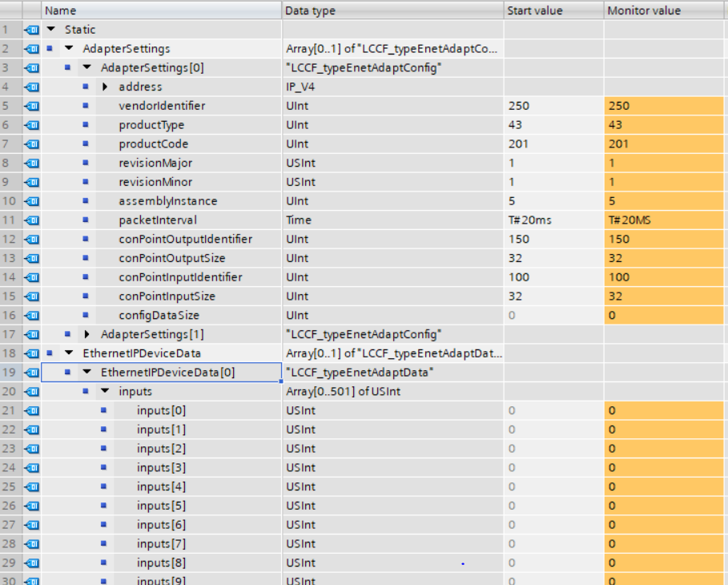Image resolution: width=728 pixels, height=585 pixels.
Task: Collapse the EthernetIPDeviceData array
Action: pos(69,353)
